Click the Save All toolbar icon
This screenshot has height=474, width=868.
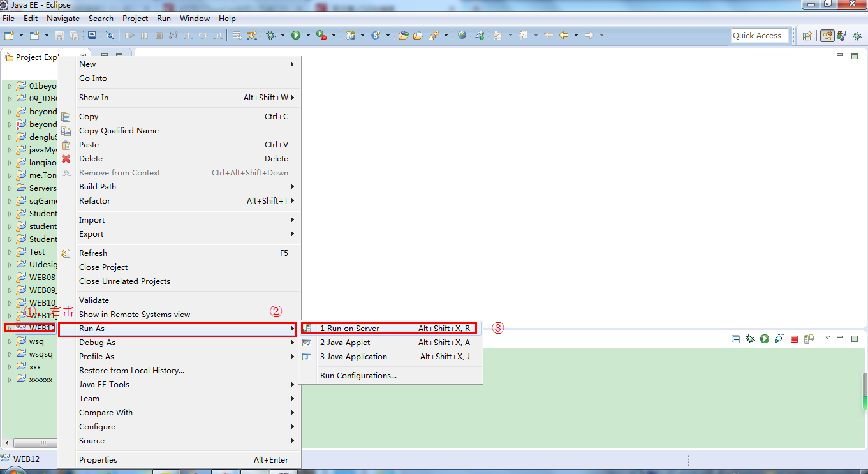(x=74, y=35)
